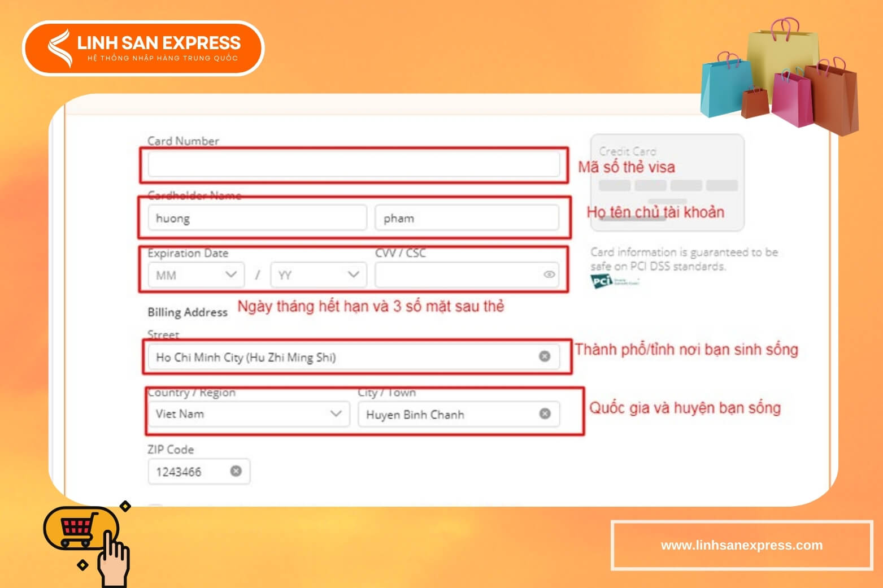Screen dimensions: 883x588
Task: Click the PCI DSS logo icon
Action: [x=615, y=281]
